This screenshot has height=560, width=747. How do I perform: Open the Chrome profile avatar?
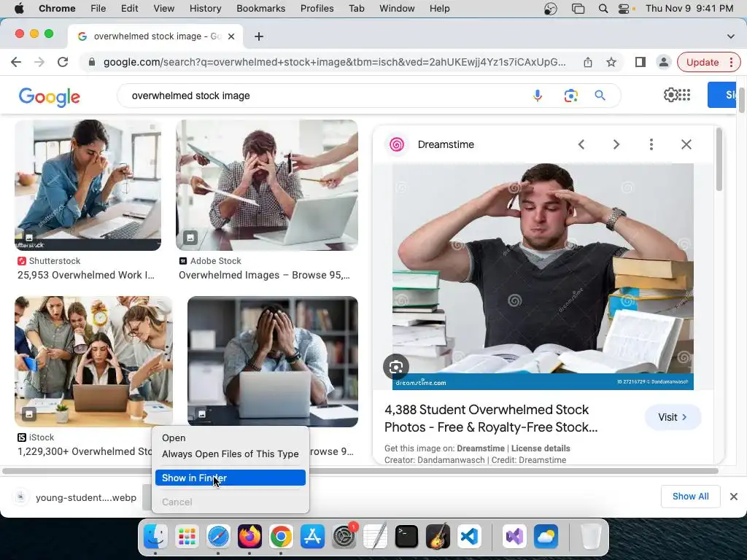click(x=663, y=62)
